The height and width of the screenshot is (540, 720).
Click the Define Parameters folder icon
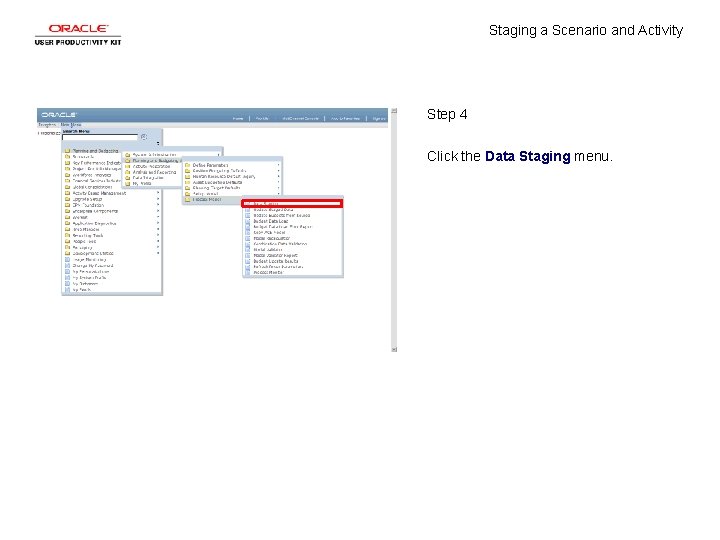(187, 165)
